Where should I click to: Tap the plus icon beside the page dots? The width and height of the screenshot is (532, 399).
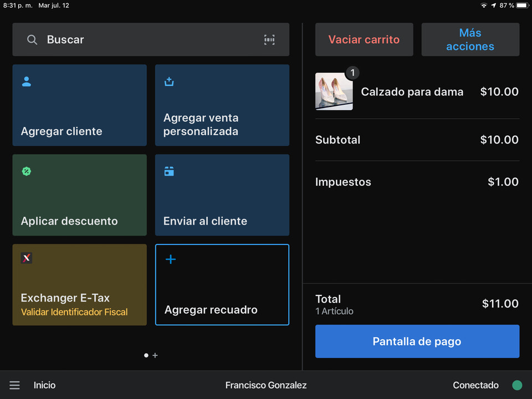click(x=155, y=355)
